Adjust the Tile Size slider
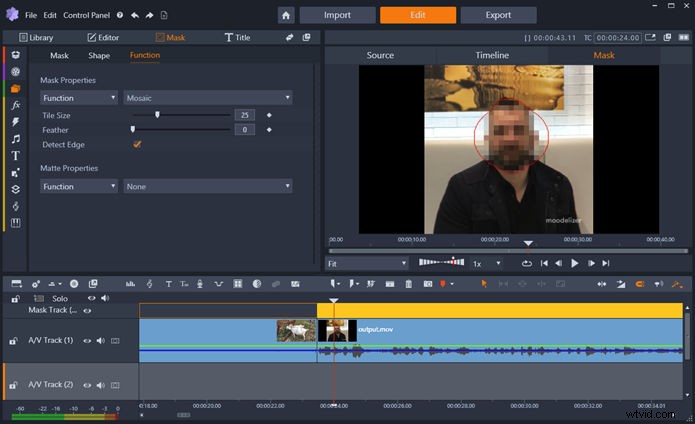The height and width of the screenshot is (424, 695). tap(181, 115)
